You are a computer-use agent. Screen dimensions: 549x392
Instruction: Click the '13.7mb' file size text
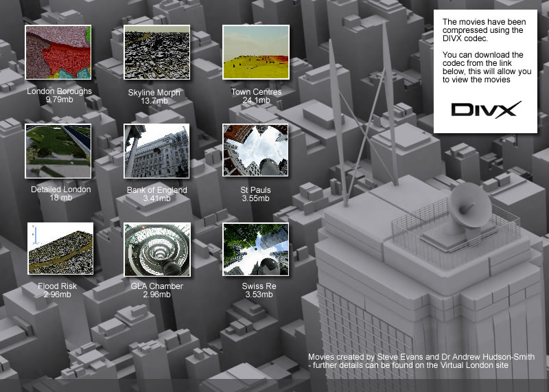(154, 101)
